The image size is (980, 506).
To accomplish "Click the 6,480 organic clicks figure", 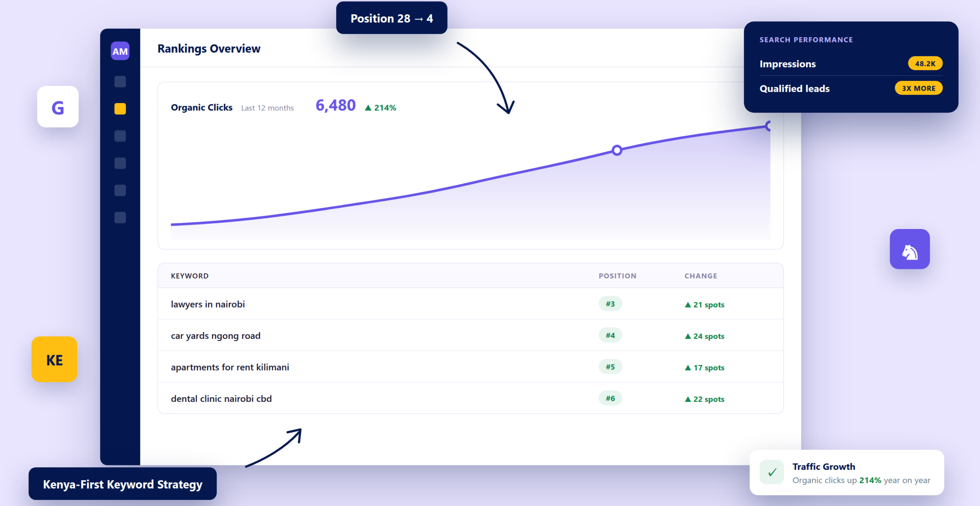I will click(x=335, y=105).
